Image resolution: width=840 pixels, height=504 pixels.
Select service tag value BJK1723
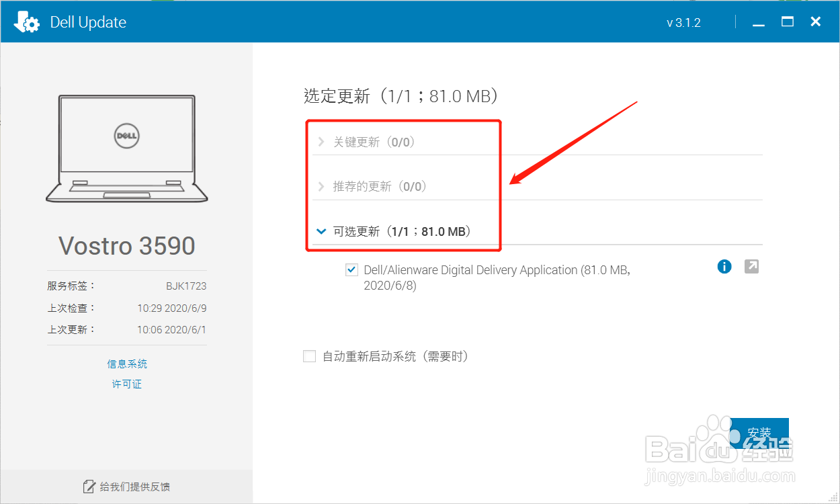(x=186, y=286)
